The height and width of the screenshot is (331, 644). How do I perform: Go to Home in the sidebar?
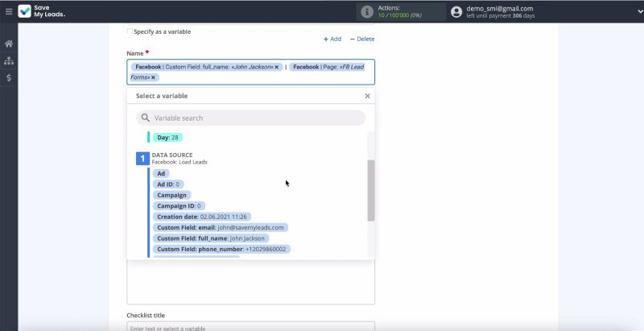(9, 43)
